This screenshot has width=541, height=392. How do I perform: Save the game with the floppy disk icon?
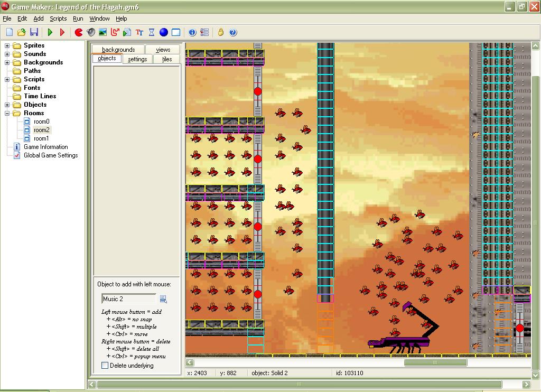pyautogui.click(x=34, y=32)
